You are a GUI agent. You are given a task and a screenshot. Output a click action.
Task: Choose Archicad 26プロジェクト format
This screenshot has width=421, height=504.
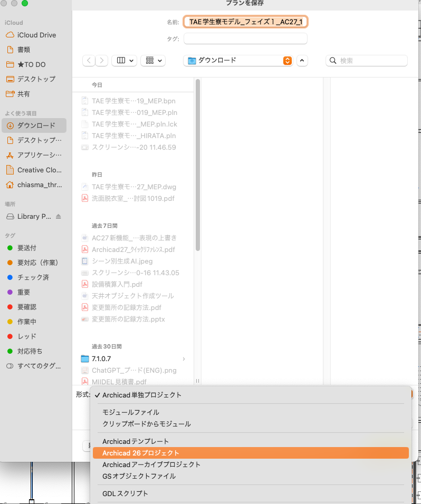[x=251, y=453]
